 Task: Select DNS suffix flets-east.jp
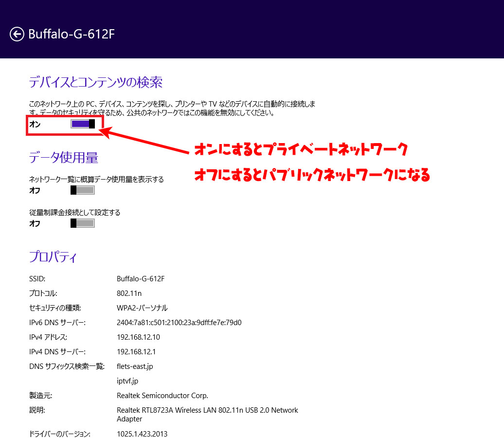[x=135, y=366]
